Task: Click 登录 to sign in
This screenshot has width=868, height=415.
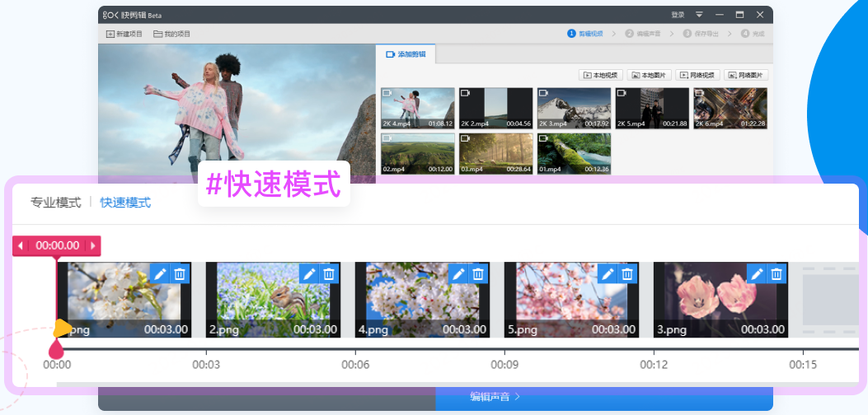Action: pos(678,15)
